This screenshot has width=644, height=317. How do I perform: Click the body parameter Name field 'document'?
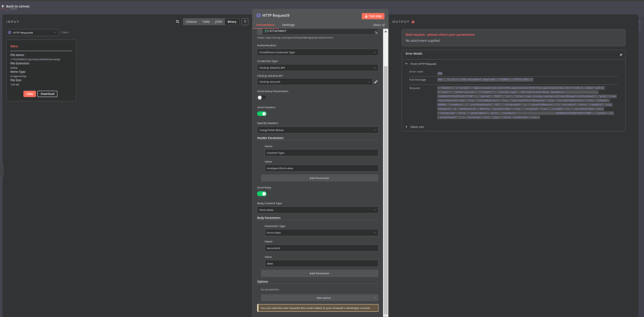pos(321,249)
